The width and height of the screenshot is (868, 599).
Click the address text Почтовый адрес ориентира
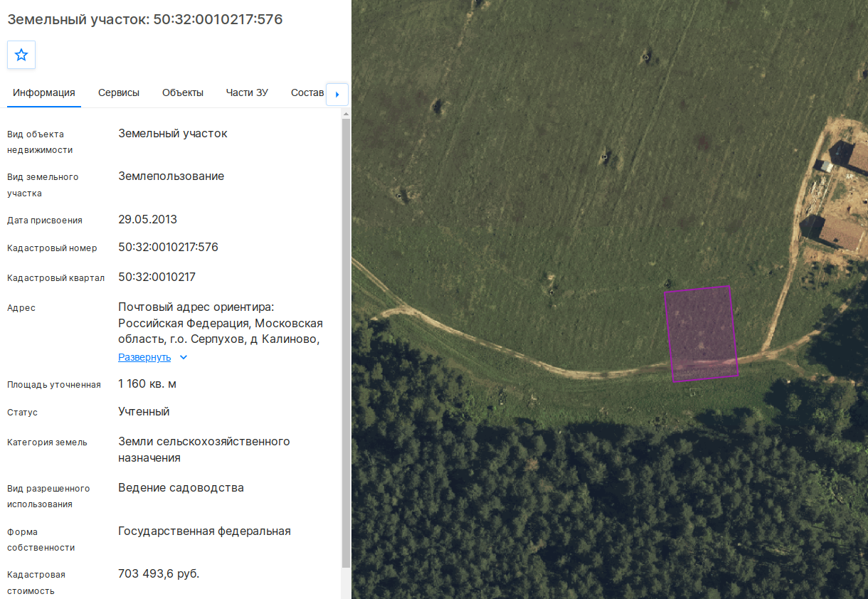196,307
